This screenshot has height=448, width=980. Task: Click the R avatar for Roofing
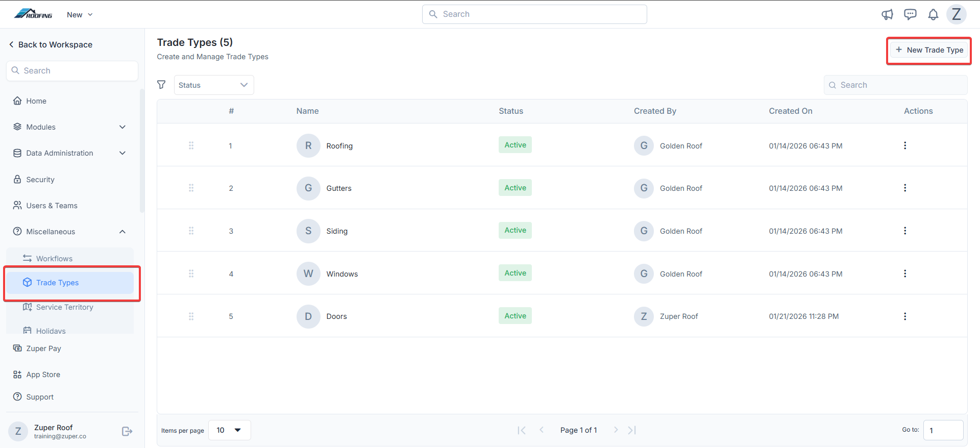[308, 145]
